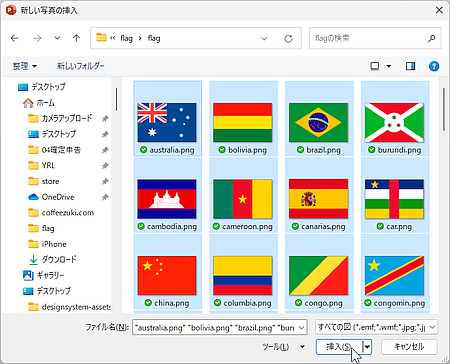Open flag folder in sidebar
450x364 pixels.
[41, 228]
